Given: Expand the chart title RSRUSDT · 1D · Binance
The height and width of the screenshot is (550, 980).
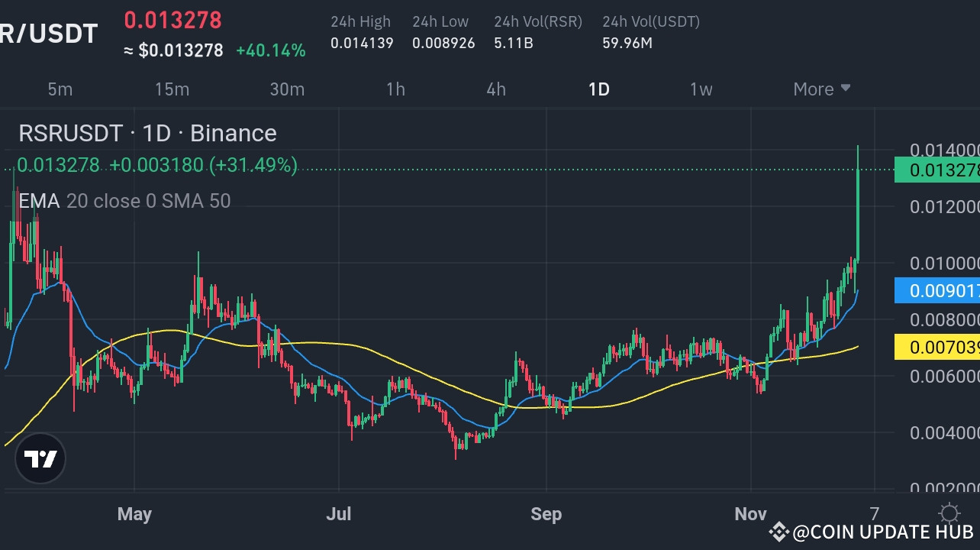Looking at the screenshot, I should [x=147, y=133].
